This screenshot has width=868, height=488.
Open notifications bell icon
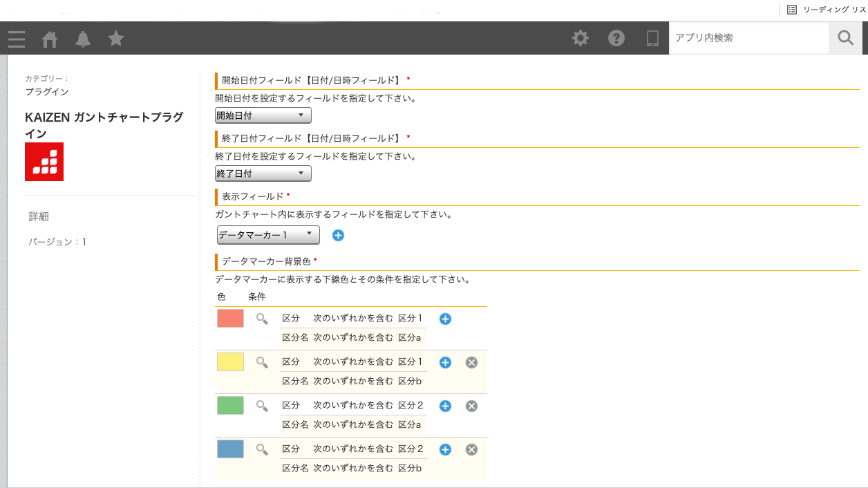(x=83, y=39)
